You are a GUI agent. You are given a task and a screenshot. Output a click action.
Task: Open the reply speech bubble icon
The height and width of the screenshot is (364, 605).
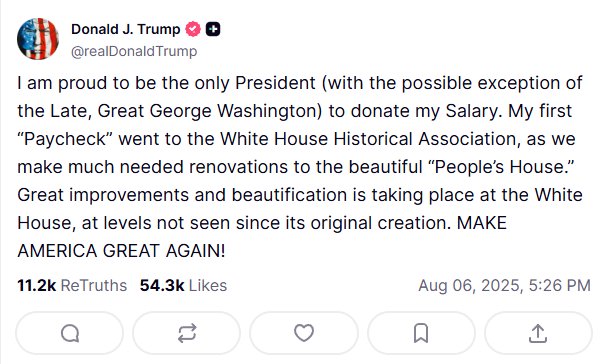(x=70, y=333)
